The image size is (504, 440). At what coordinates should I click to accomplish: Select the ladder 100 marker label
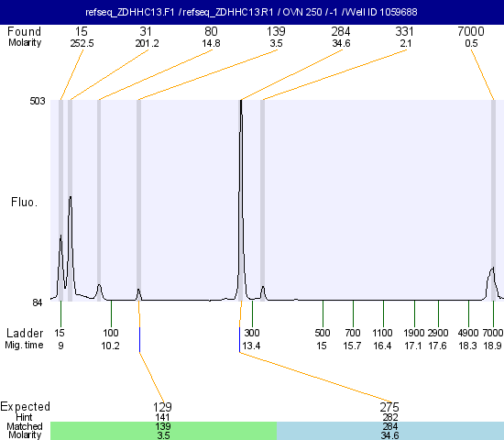(x=111, y=333)
